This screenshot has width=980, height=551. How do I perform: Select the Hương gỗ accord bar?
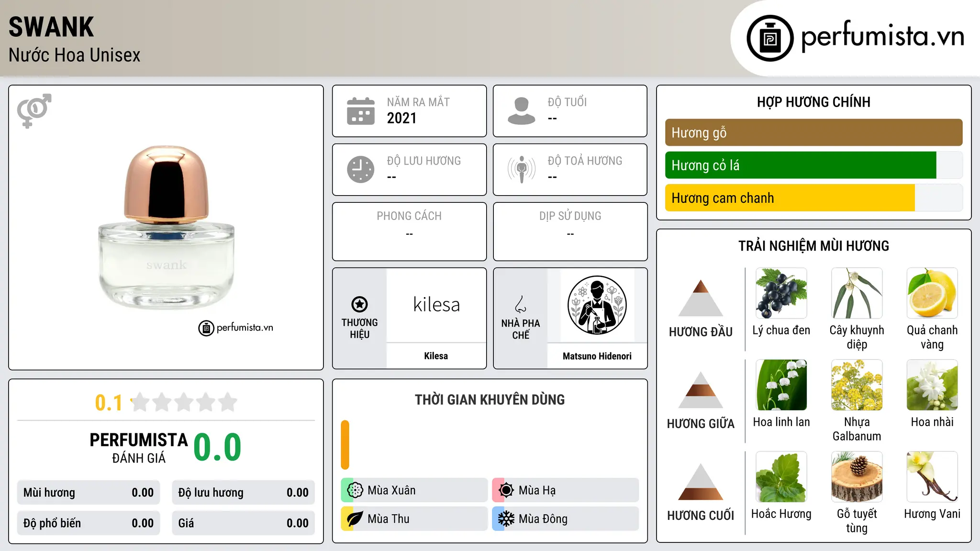tap(813, 132)
